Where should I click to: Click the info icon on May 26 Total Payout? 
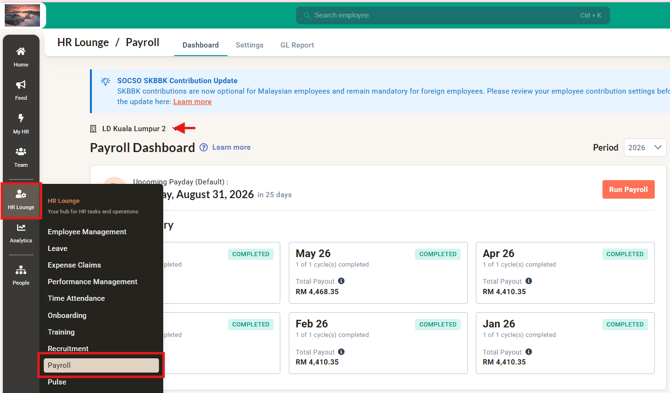click(x=341, y=281)
